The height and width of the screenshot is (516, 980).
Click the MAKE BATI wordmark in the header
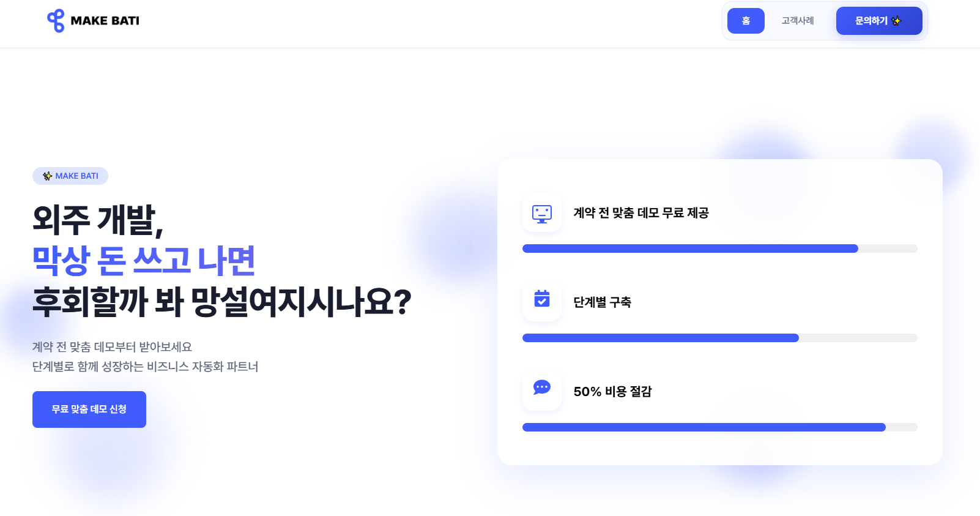pyautogui.click(x=105, y=20)
